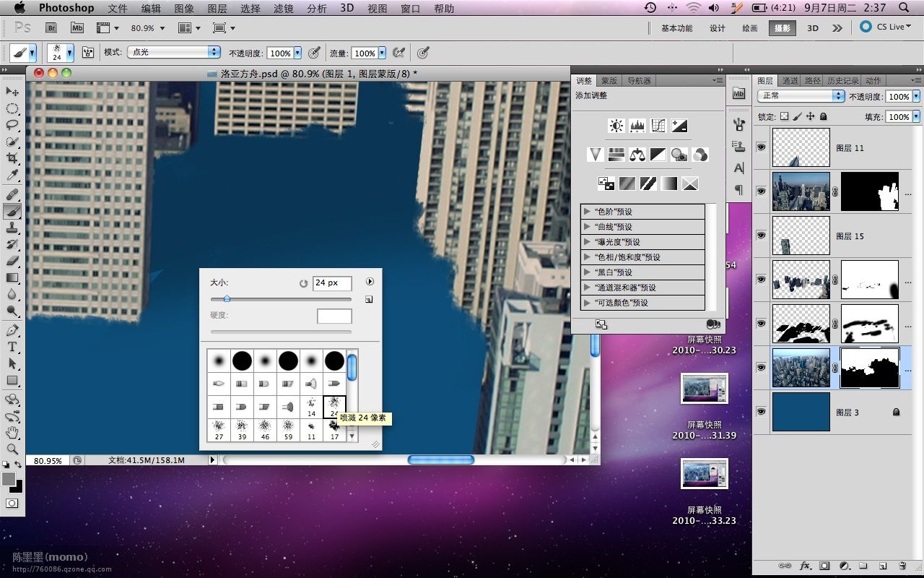Hide layer 图层 3
The width and height of the screenshot is (924, 578).
click(761, 411)
